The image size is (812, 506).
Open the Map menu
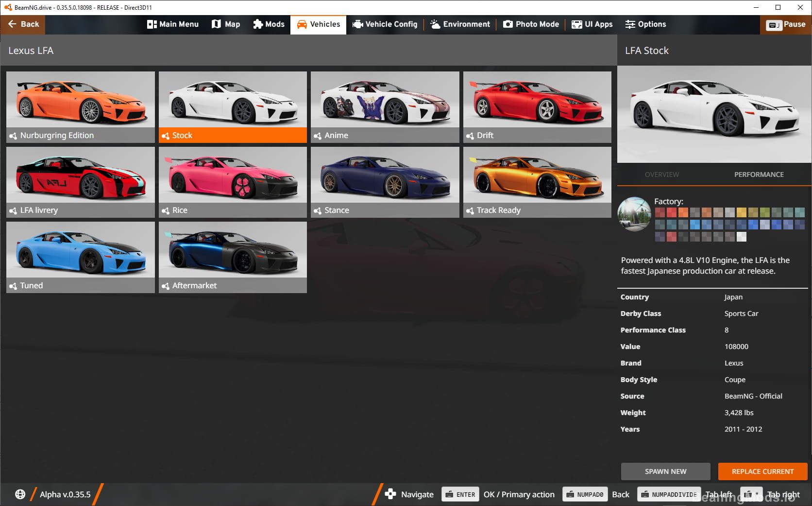coord(226,24)
